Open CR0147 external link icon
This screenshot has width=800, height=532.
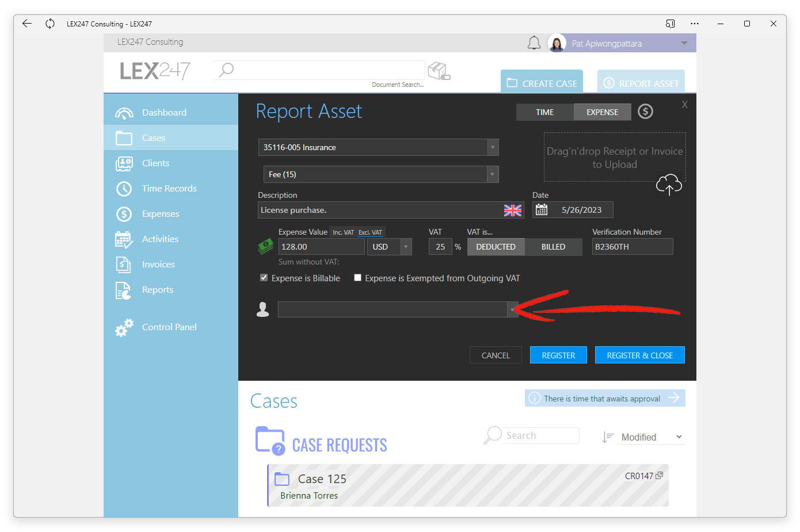point(660,476)
